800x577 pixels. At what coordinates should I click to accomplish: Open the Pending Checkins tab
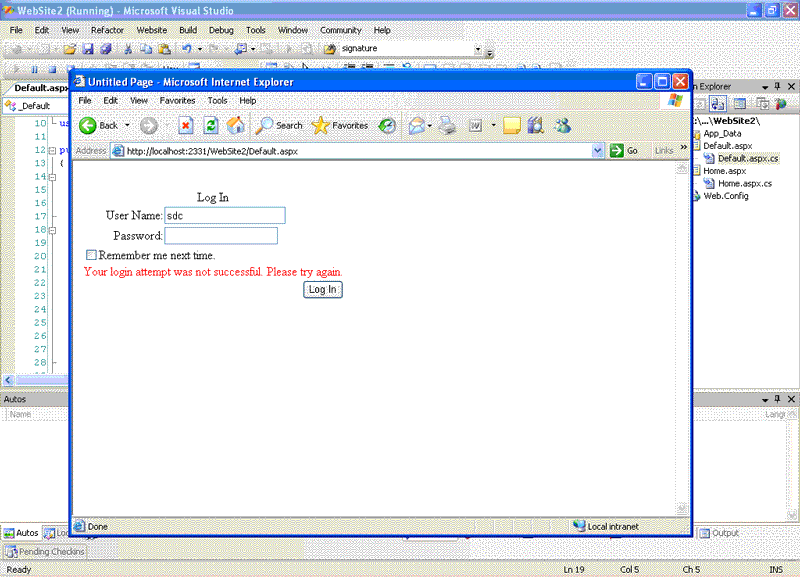[x=45, y=551]
